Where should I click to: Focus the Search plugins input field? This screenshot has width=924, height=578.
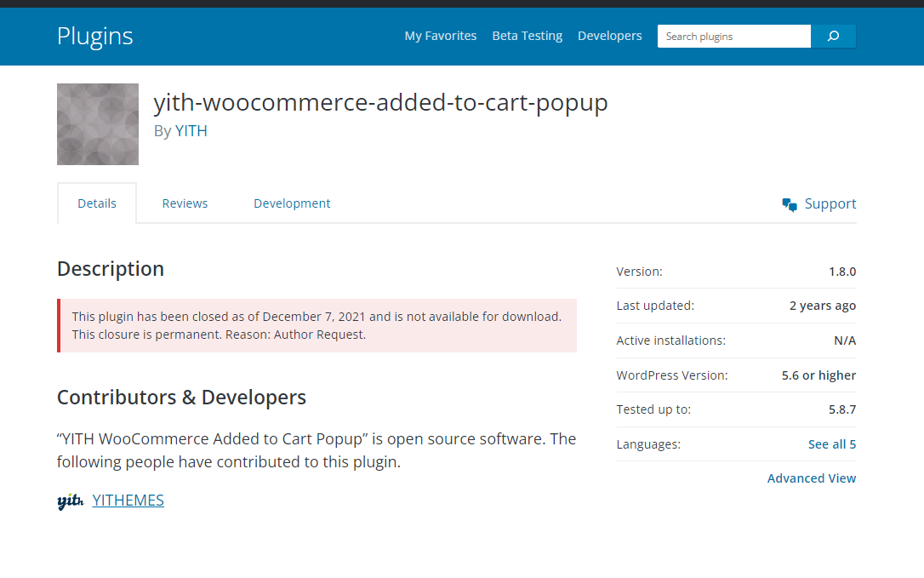coord(734,36)
